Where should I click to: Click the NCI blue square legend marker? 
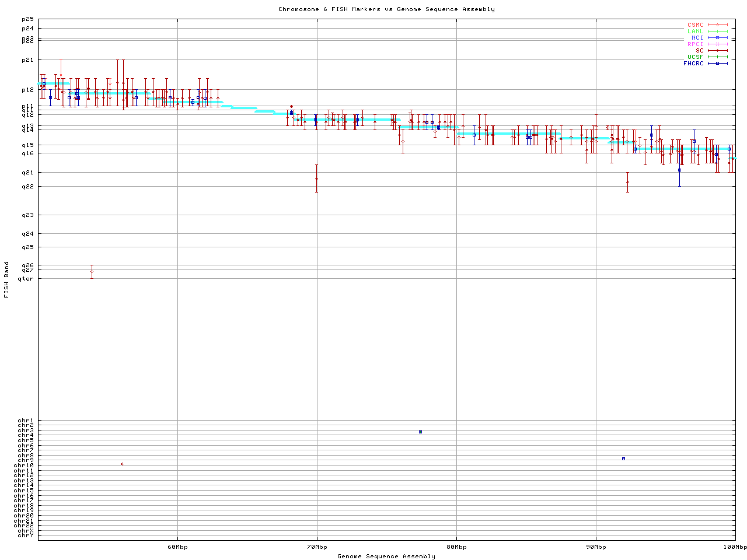[717, 38]
